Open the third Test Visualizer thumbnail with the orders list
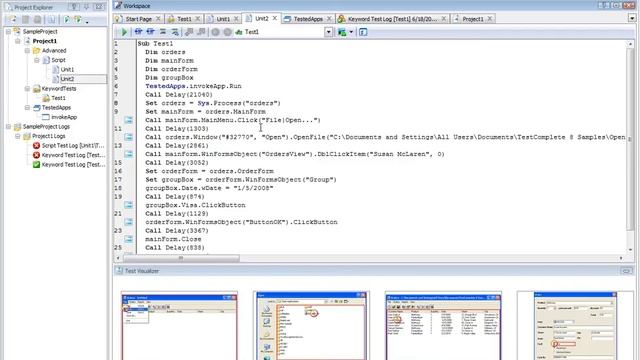Screen dimensions: 640x360 point(443,326)
